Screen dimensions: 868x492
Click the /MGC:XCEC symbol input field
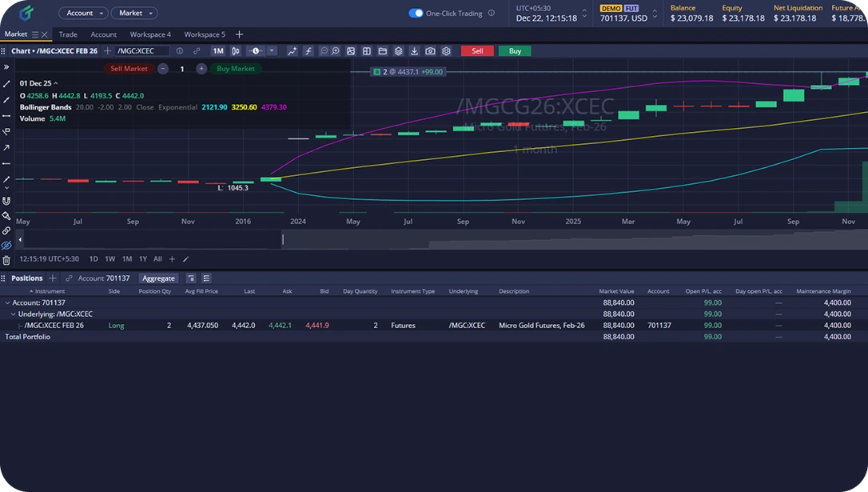pyautogui.click(x=142, y=51)
